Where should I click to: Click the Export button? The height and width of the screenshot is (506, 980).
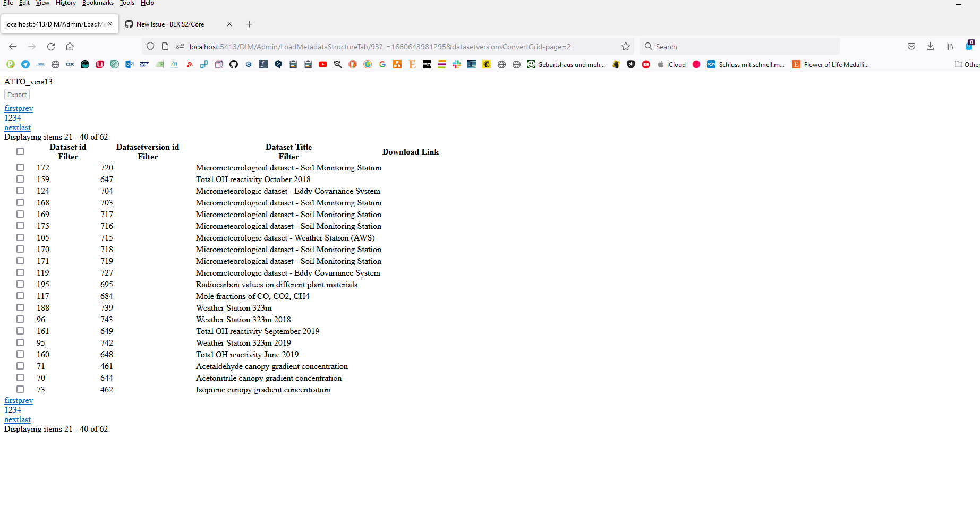pos(17,95)
